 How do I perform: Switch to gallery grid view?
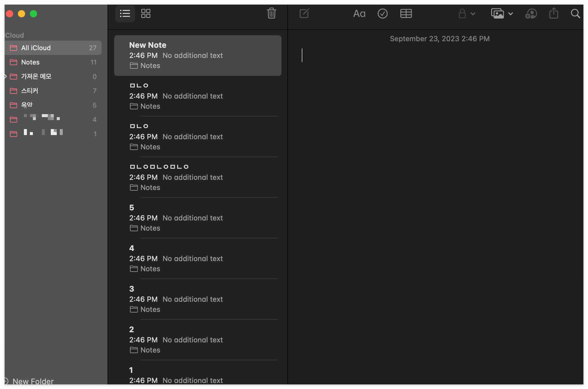pos(146,13)
